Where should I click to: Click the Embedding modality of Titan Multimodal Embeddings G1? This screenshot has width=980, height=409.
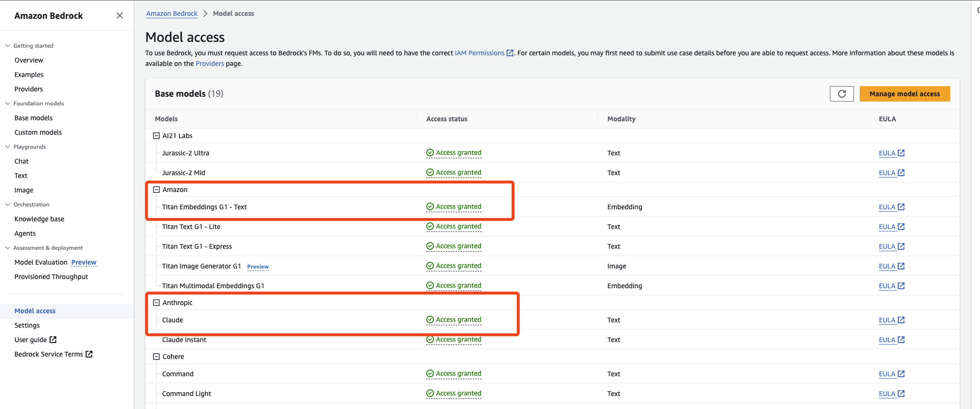(624, 286)
